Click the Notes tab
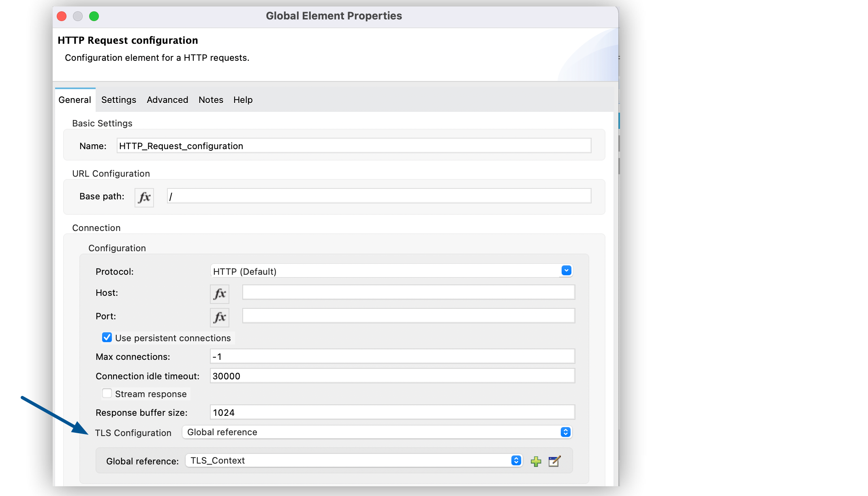This screenshot has height=496, width=868. [212, 100]
